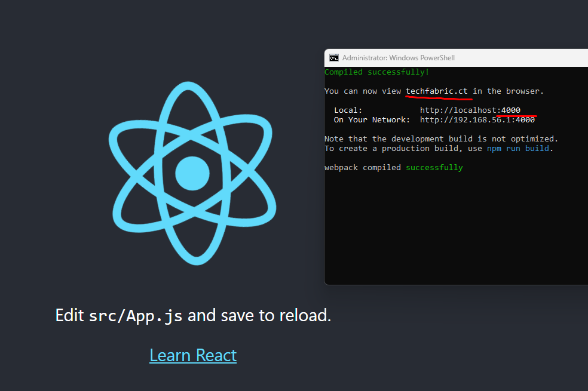Open the Learn React link
Image resolution: width=588 pixels, height=391 pixels.
pos(193,355)
